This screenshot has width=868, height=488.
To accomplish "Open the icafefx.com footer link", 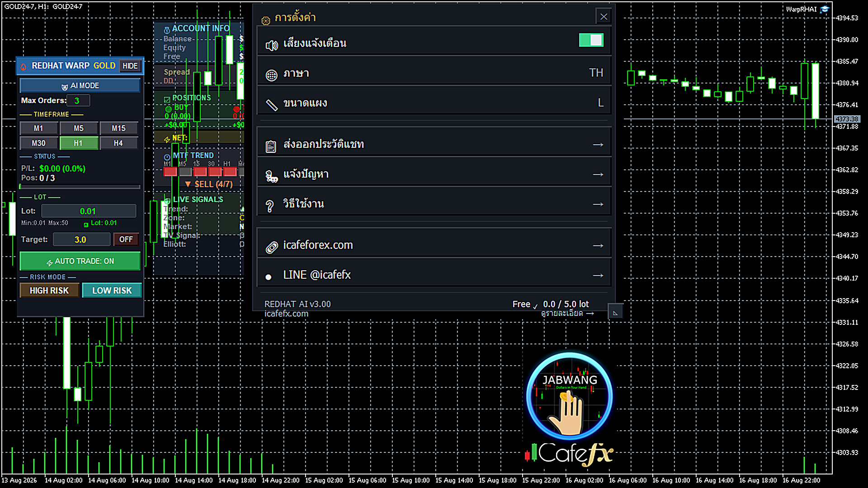I will click(286, 314).
